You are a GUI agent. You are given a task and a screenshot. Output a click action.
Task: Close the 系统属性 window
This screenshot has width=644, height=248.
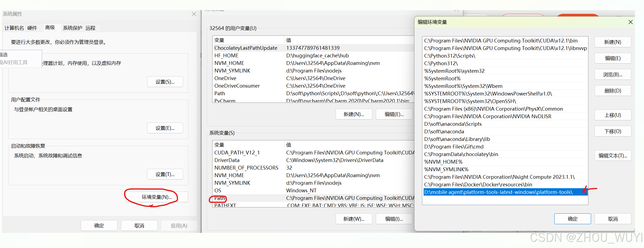point(194,14)
